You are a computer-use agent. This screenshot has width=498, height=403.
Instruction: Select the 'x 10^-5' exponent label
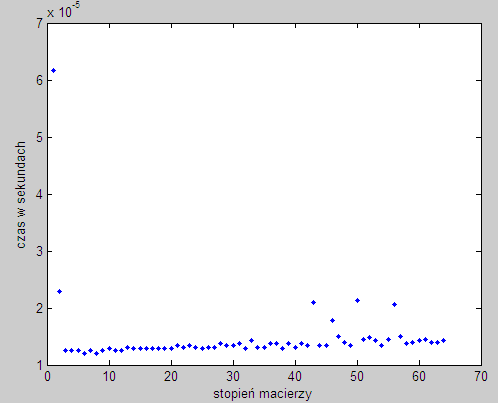pos(63,11)
